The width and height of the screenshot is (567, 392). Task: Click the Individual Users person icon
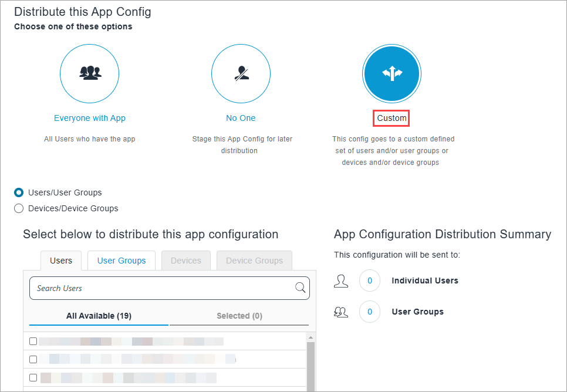341,281
